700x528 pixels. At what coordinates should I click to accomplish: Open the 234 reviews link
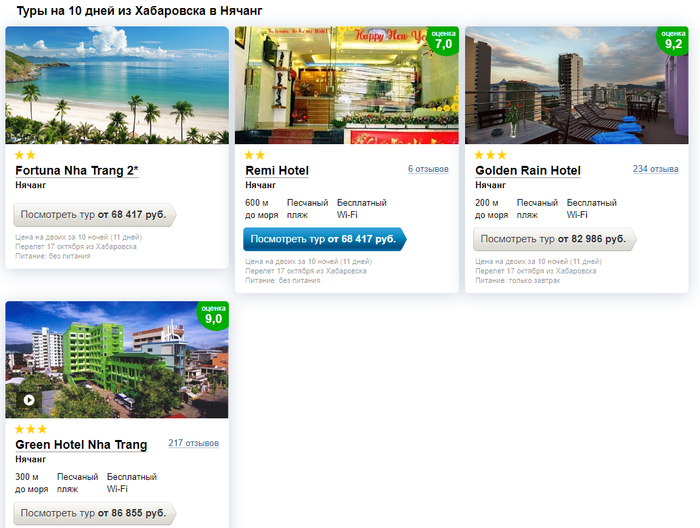click(655, 169)
